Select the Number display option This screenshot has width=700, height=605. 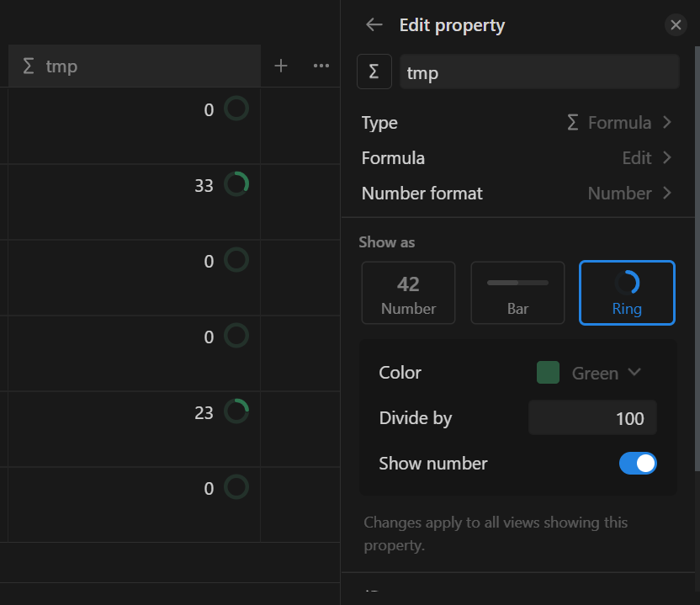(x=409, y=293)
